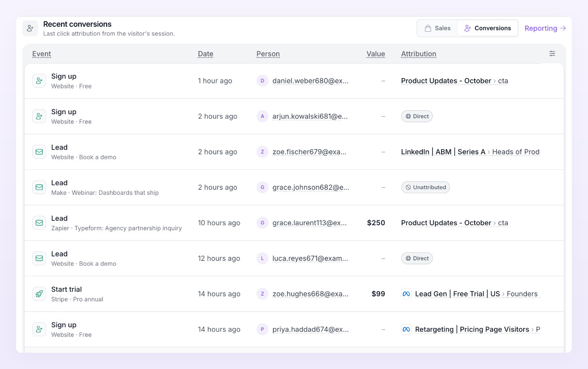This screenshot has height=369, width=588.
Task: Click the Recent conversions header icon
Action: 30,28
